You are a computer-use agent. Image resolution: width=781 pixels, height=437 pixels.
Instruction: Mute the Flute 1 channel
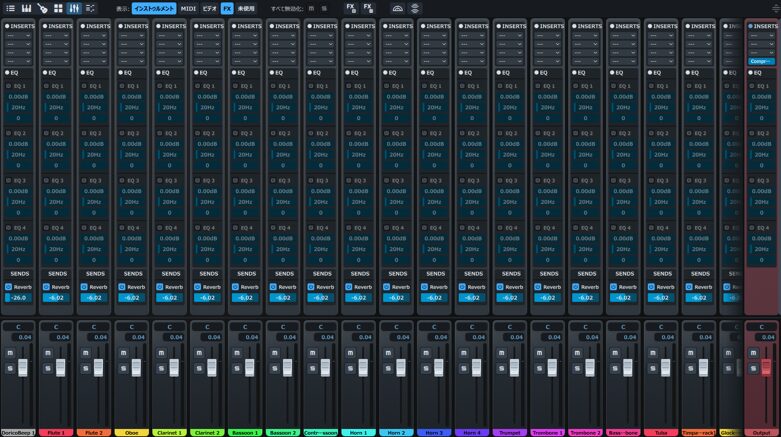(x=48, y=353)
